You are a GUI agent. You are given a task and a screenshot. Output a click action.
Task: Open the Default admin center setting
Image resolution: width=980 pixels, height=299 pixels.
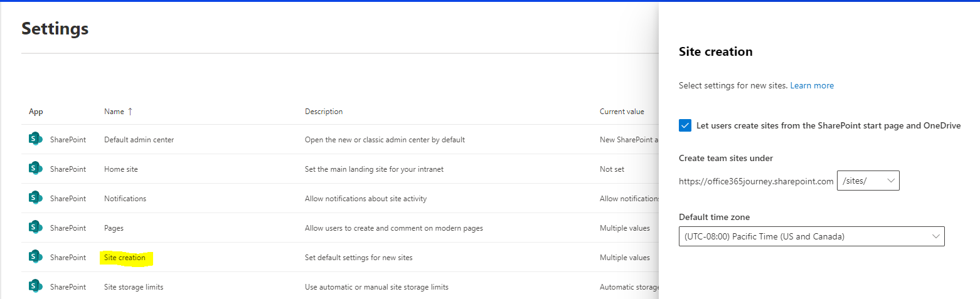[x=139, y=140]
